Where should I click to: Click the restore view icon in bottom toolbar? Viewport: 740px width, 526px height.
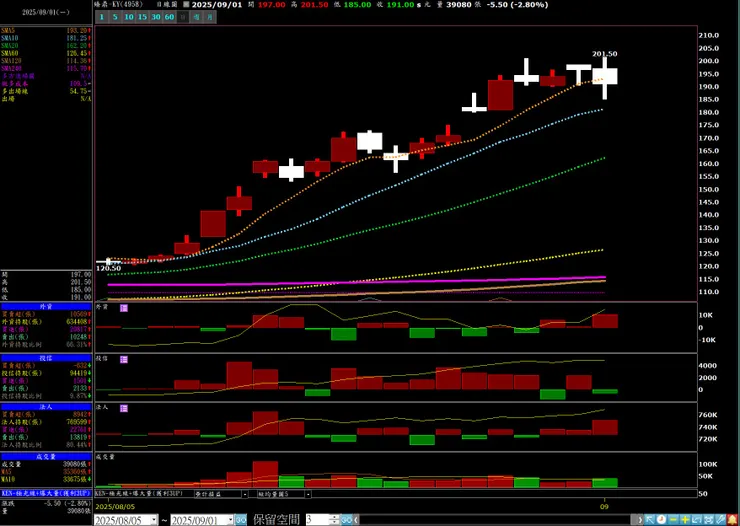(x=697, y=520)
